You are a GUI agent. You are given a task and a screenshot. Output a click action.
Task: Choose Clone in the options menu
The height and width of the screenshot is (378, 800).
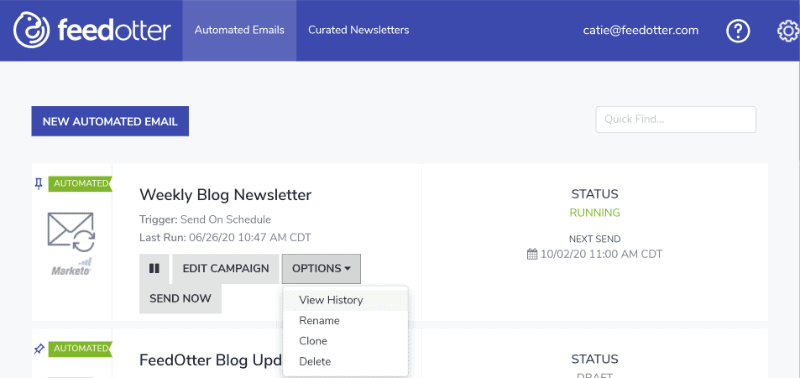[345, 341]
